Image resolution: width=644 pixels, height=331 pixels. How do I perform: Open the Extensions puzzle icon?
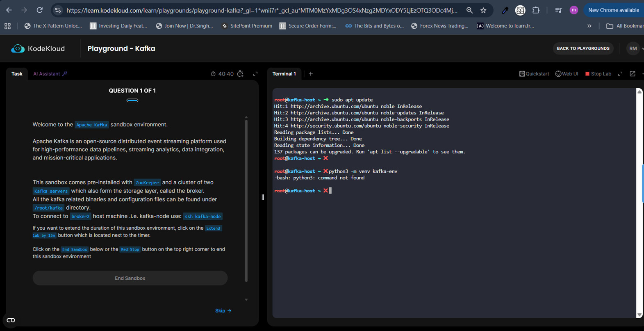point(536,10)
